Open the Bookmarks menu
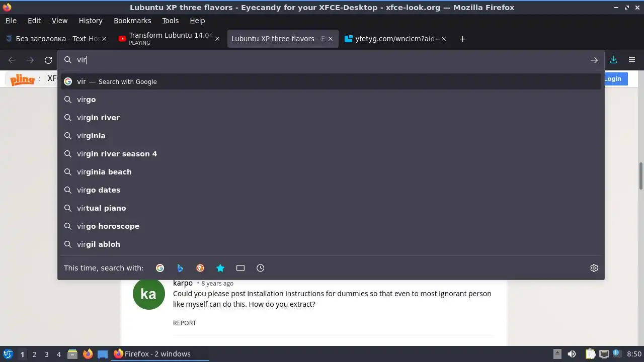644x362 pixels. [x=132, y=21]
